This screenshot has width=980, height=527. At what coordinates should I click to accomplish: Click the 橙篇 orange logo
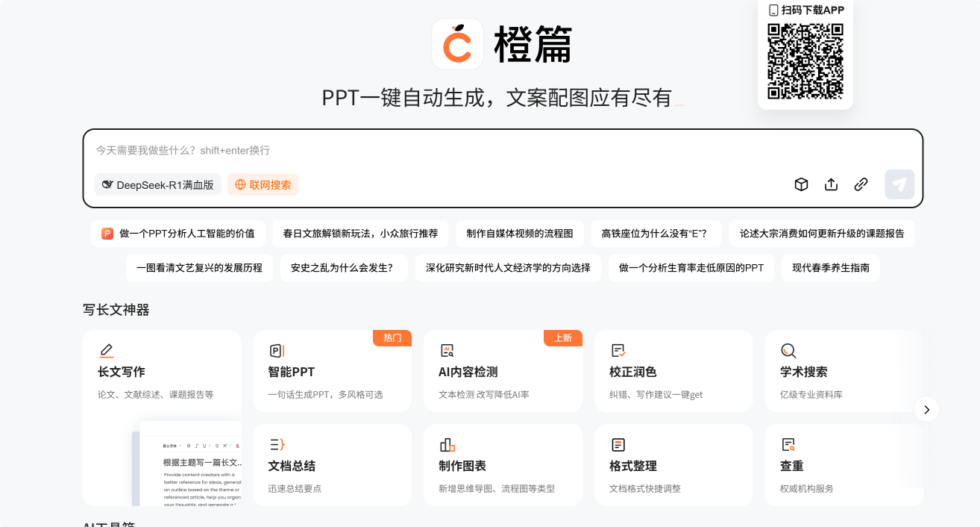pos(457,44)
